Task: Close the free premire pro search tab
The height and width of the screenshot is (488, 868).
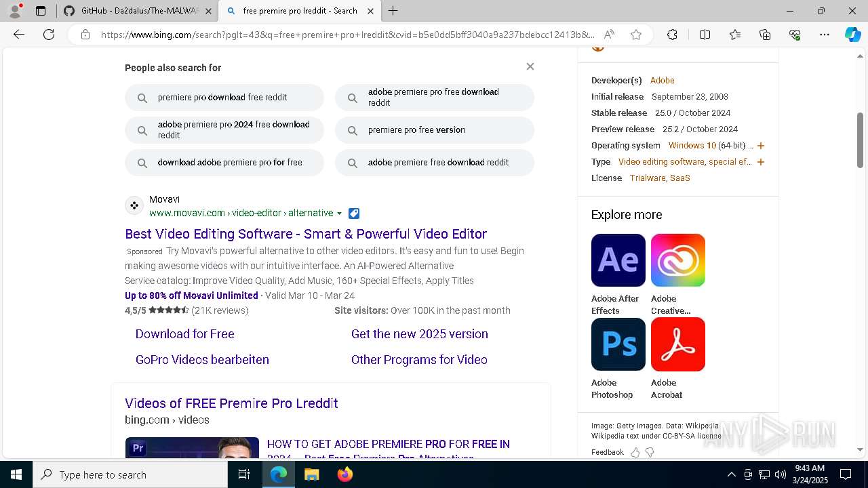Action: click(x=370, y=11)
